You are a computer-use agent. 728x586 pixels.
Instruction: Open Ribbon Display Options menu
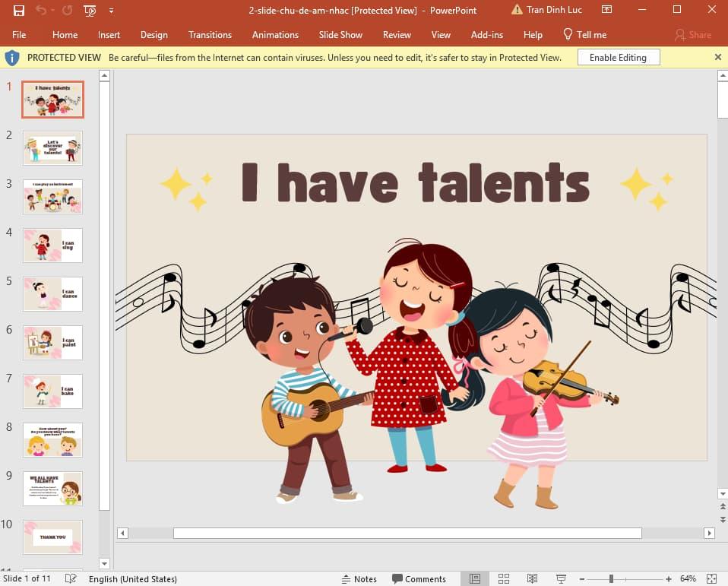[x=606, y=11]
